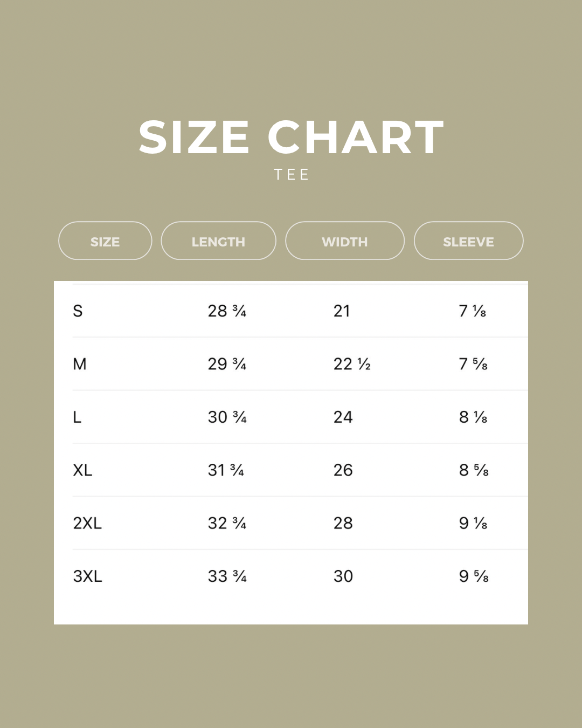Select the WIDTH header pill

[x=345, y=241]
